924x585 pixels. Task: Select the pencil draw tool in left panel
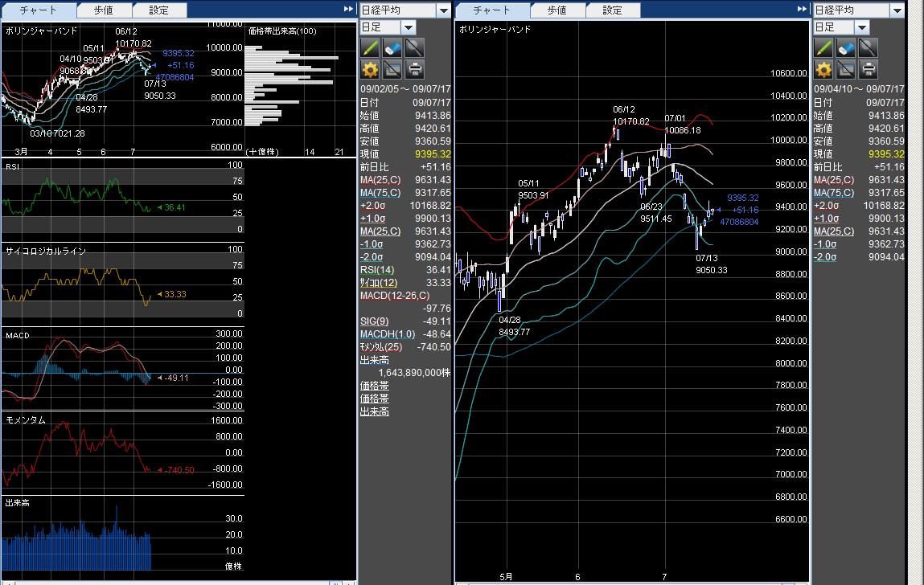click(x=370, y=48)
